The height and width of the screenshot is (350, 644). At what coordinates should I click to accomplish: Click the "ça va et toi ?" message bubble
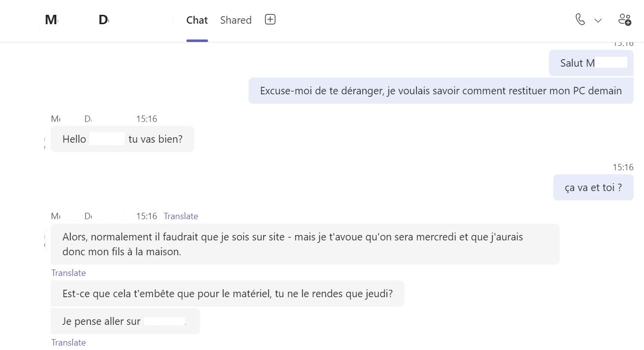pyautogui.click(x=593, y=188)
